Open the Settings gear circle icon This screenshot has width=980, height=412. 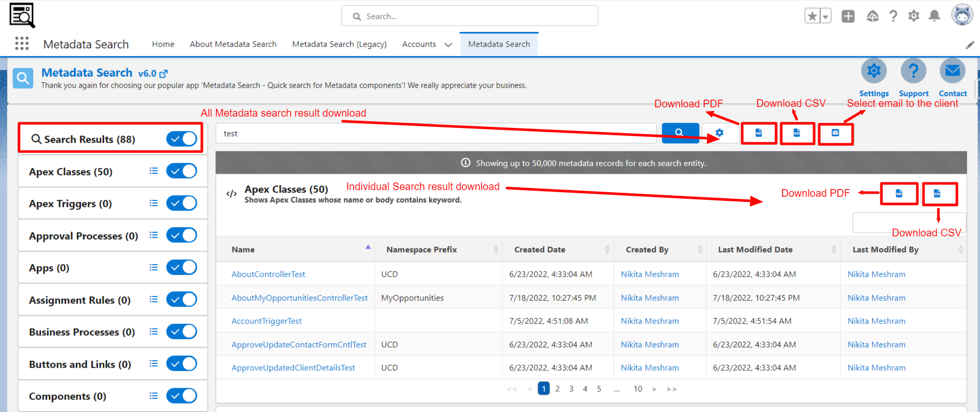(874, 71)
